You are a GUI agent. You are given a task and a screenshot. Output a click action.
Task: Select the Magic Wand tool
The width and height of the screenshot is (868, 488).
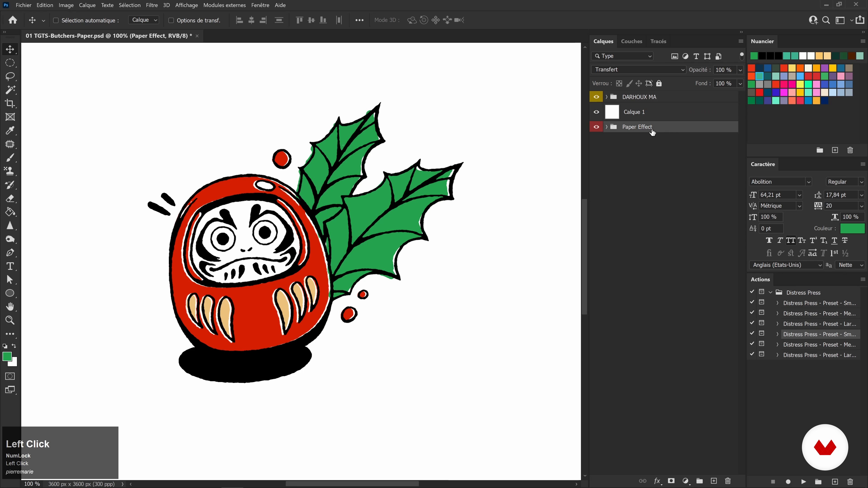point(10,90)
